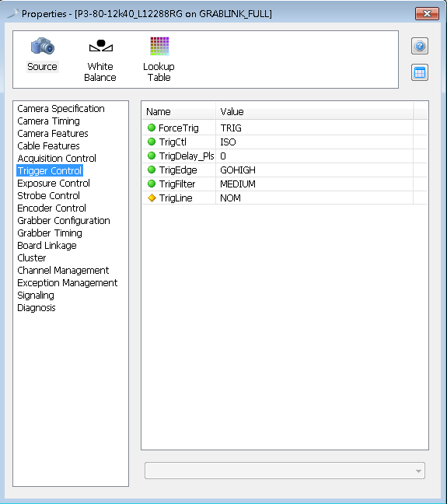Select the Grabber Configuration category
This screenshot has height=504, width=447.
[64, 221]
